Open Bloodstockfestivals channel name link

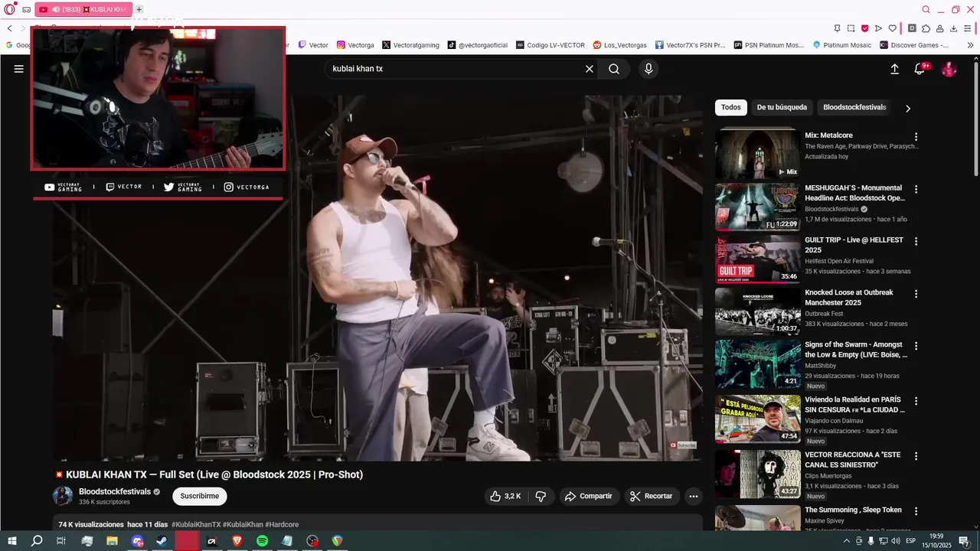coord(115,491)
